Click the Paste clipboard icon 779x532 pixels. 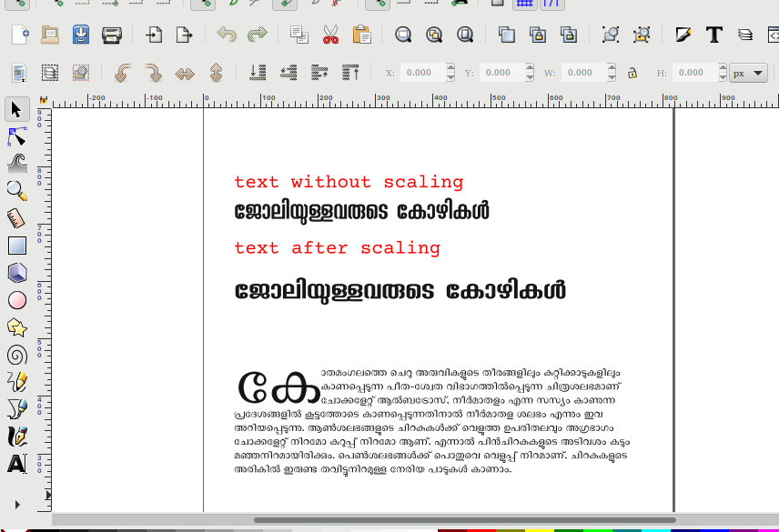click(x=361, y=35)
